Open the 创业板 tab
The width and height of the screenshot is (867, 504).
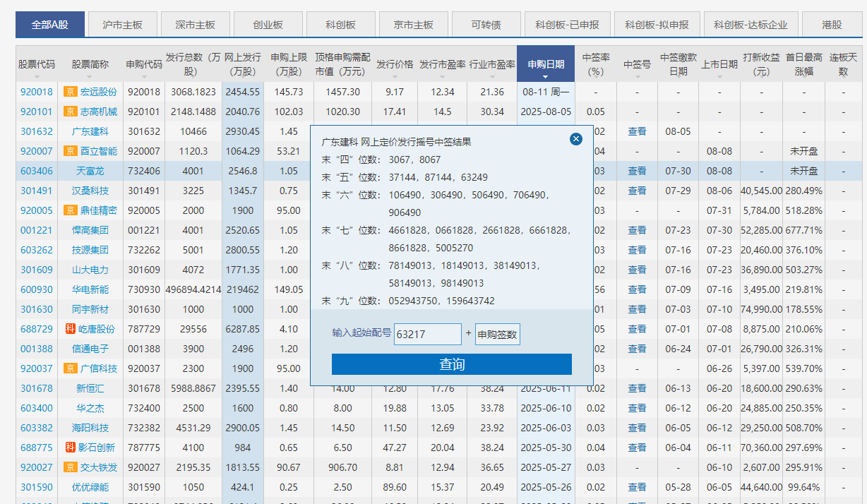[x=268, y=25]
